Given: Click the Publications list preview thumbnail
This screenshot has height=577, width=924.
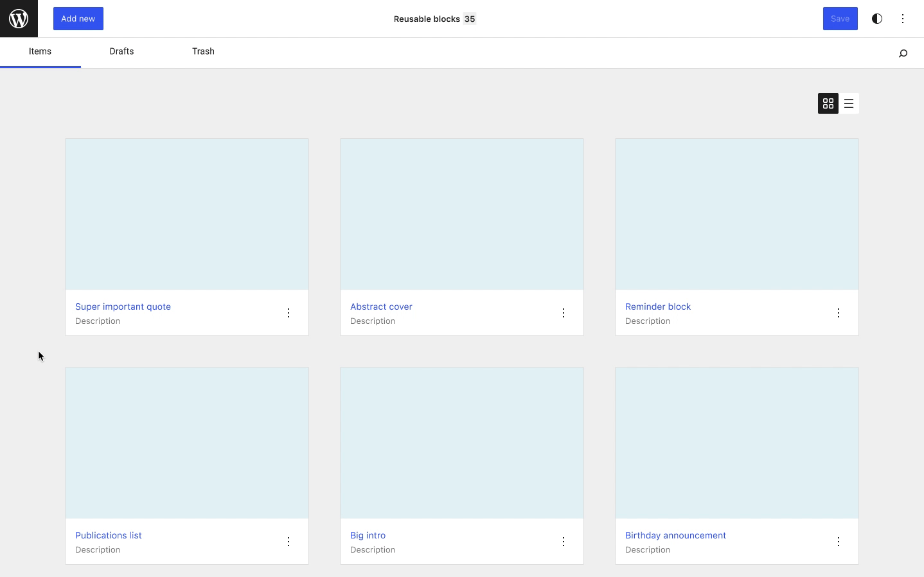Looking at the screenshot, I should 187,443.
